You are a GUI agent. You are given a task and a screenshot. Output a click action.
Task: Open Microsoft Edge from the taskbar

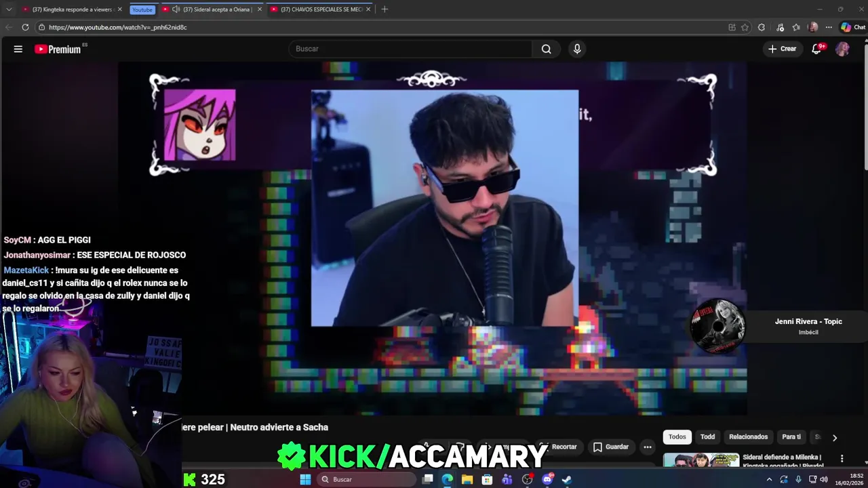(448, 479)
